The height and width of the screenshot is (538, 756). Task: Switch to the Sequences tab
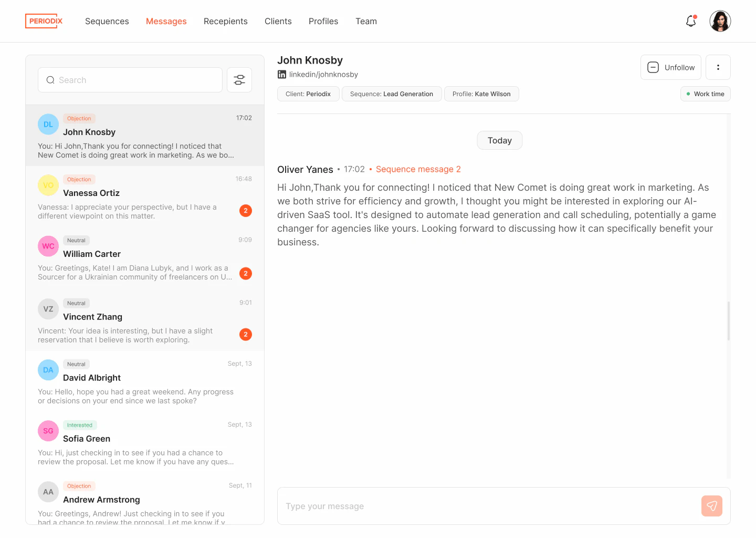click(107, 21)
